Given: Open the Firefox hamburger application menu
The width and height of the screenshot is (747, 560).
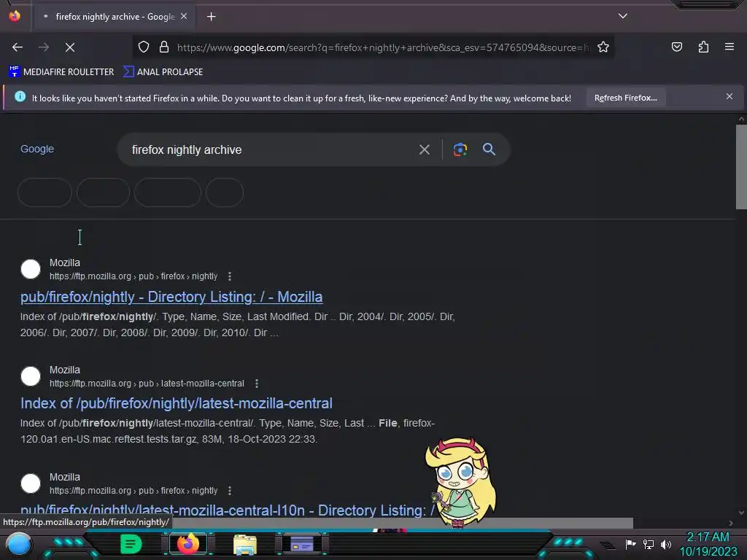Looking at the screenshot, I should [729, 47].
